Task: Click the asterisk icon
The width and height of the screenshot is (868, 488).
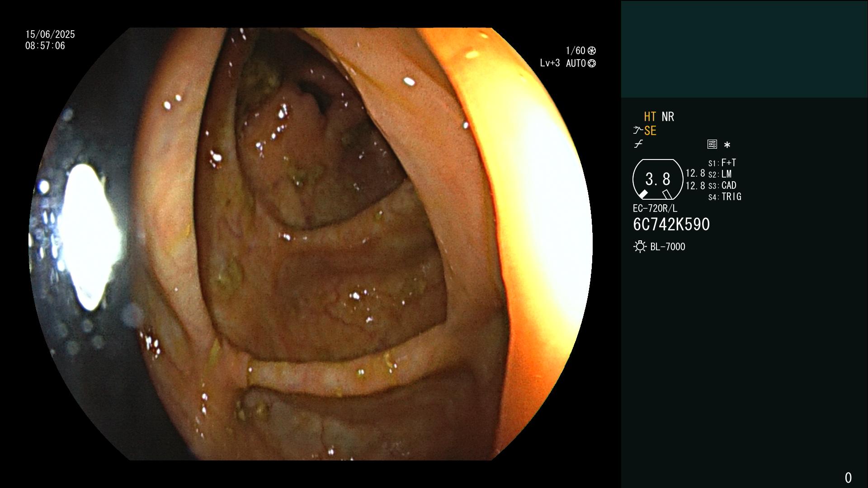Action: point(727,145)
